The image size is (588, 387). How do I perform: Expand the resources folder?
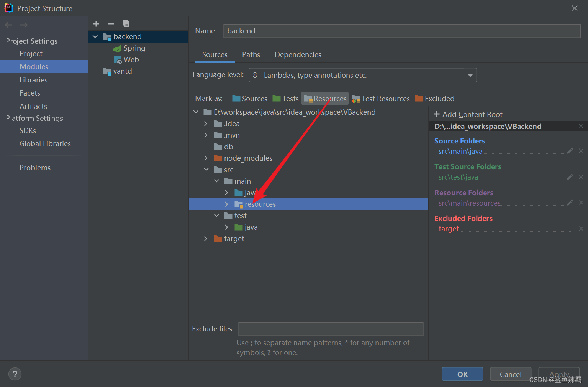[x=226, y=204]
